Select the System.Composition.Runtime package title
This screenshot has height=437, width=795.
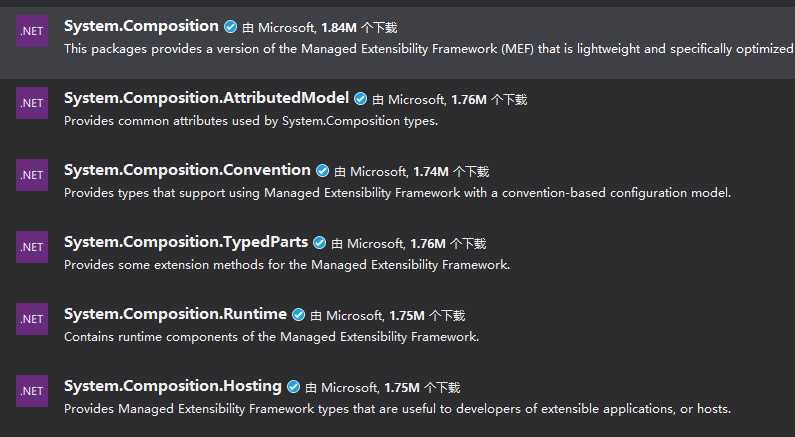click(175, 314)
